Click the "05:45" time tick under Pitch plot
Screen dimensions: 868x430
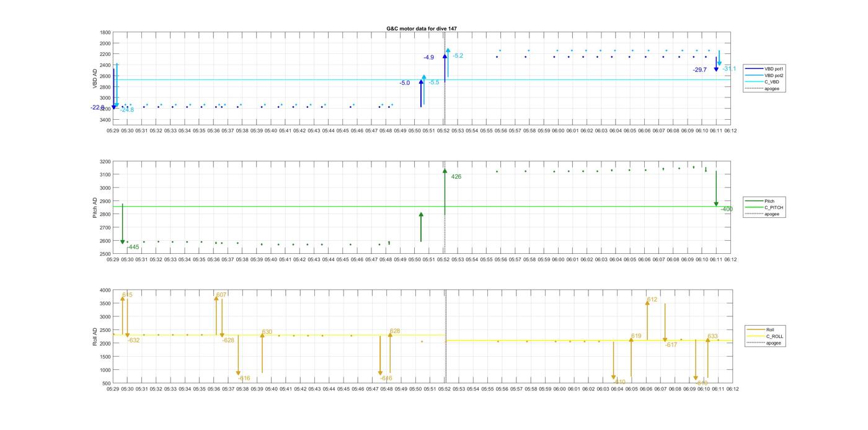pyautogui.click(x=343, y=260)
